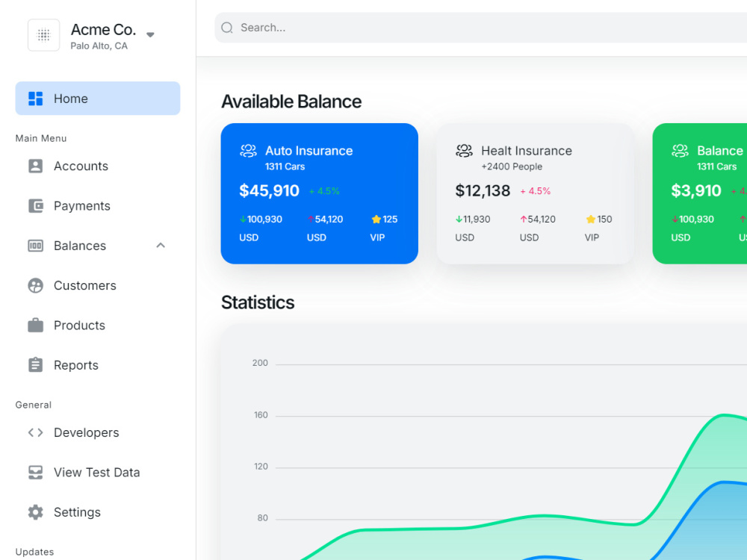
Task: Click the Acme Co. logo icon
Action: (x=44, y=35)
